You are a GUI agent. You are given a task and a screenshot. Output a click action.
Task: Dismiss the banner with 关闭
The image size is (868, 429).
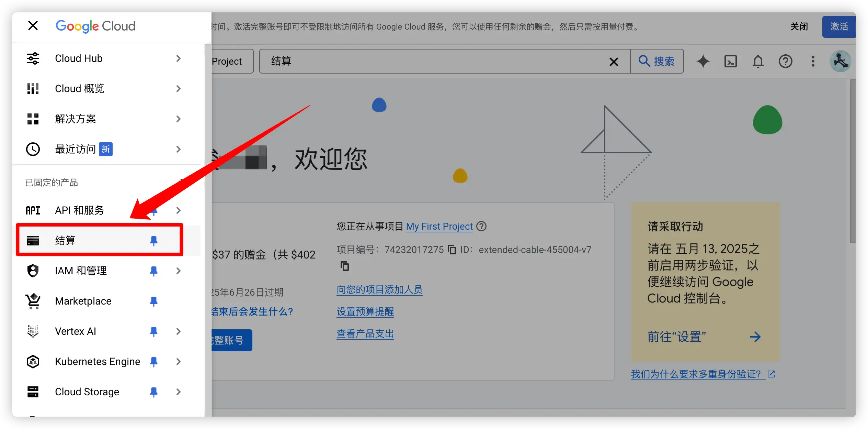(799, 26)
